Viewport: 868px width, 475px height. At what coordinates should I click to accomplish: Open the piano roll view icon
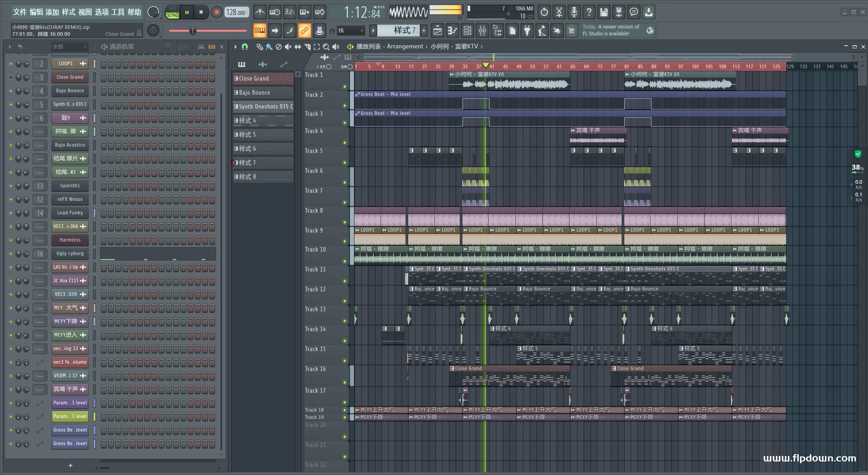coord(453,31)
